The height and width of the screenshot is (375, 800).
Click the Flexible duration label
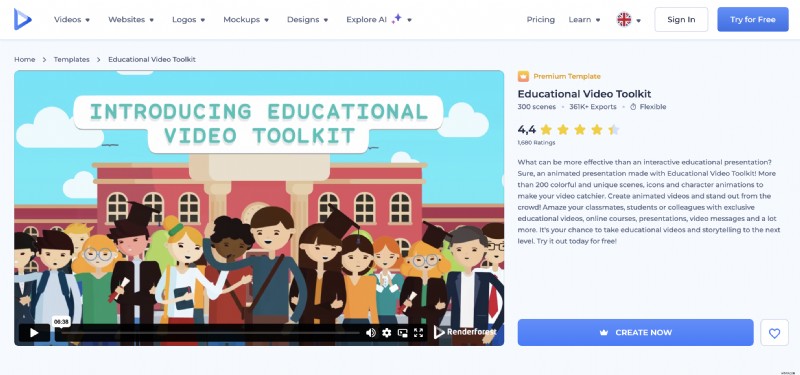648,107
